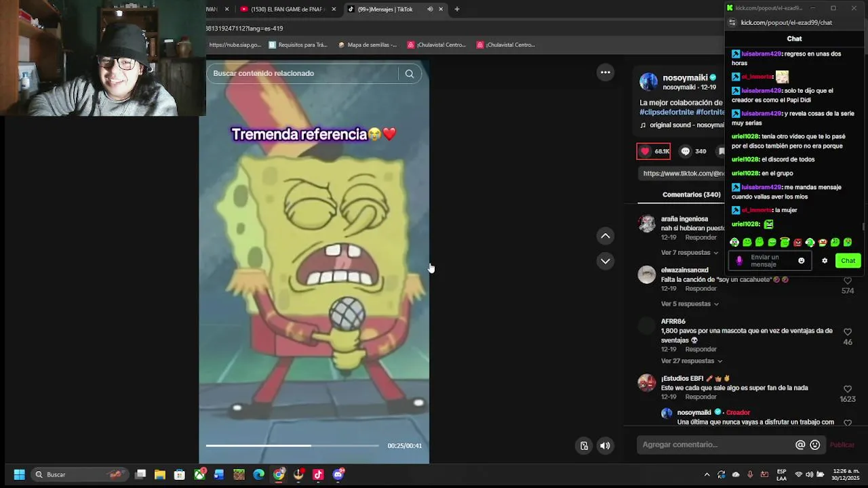This screenshot has width=868, height=488.
Task: Open Xbox app from taskbar
Action: tap(199, 474)
